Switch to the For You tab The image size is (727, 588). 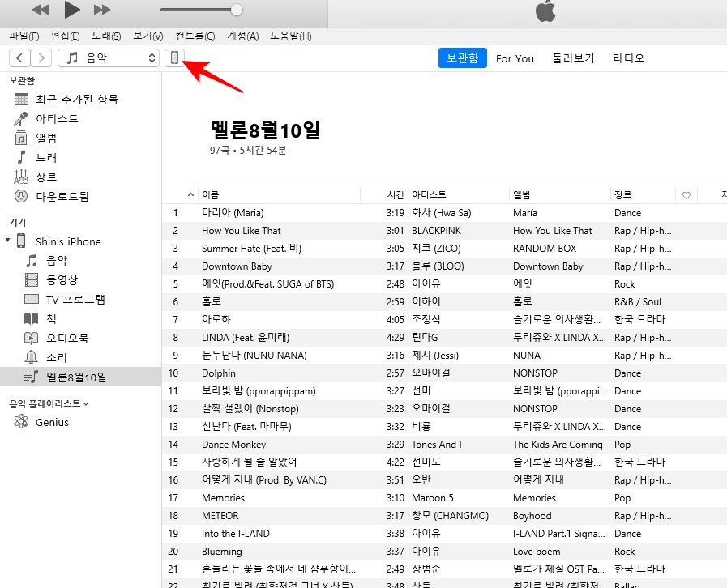click(x=515, y=58)
